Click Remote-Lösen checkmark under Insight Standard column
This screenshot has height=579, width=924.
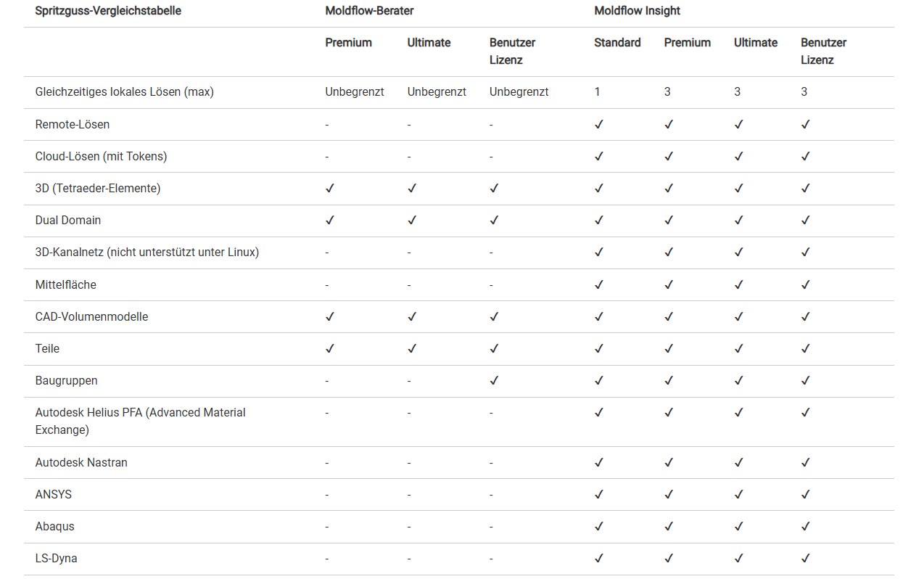(x=598, y=124)
